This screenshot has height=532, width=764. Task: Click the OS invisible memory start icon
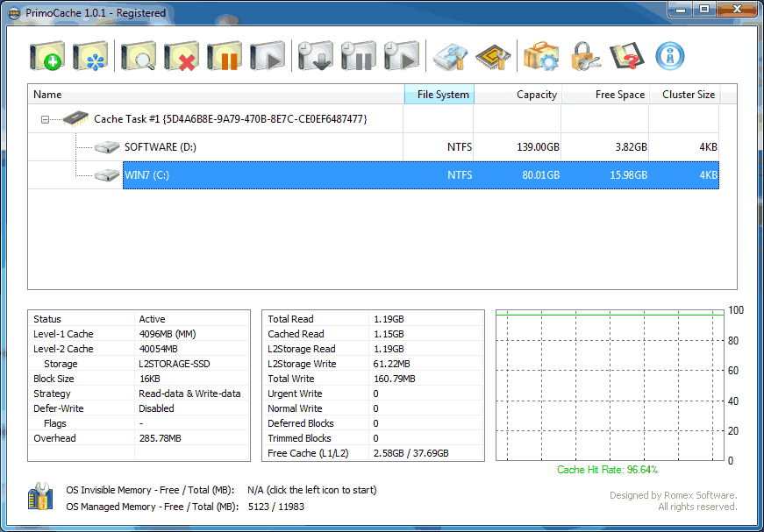coord(40,496)
